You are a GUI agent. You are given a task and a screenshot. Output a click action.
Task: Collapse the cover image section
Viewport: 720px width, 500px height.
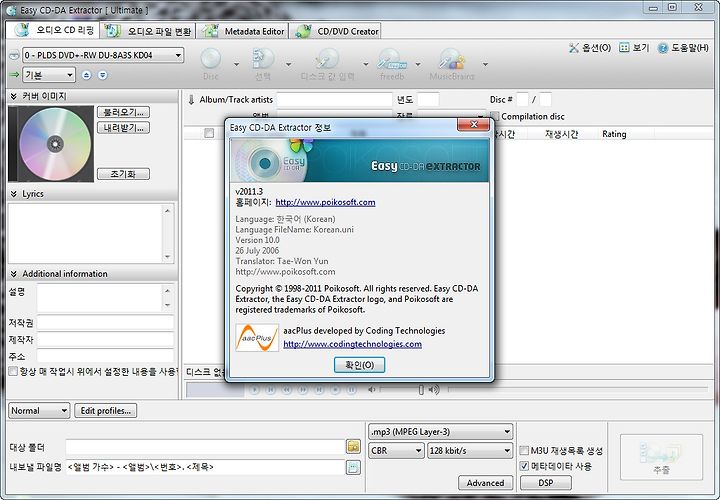[13, 96]
